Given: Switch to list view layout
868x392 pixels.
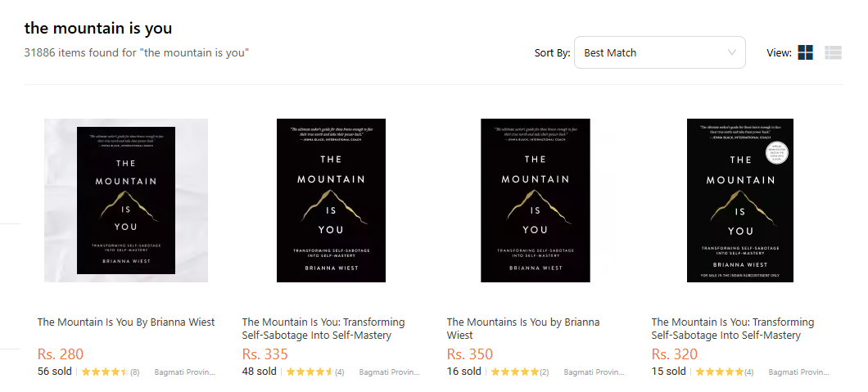Looking at the screenshot, I should pos(833,52).
